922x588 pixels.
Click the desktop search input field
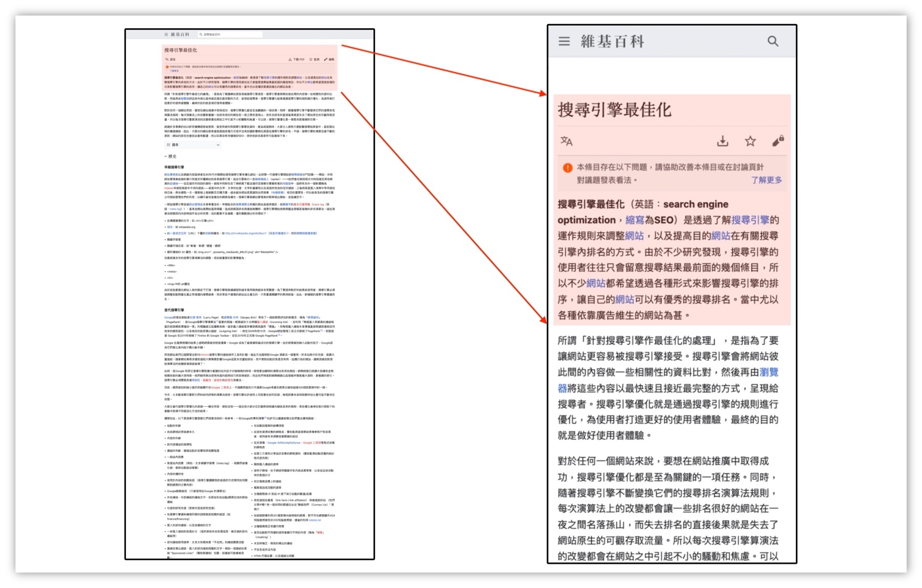point(230,34)
